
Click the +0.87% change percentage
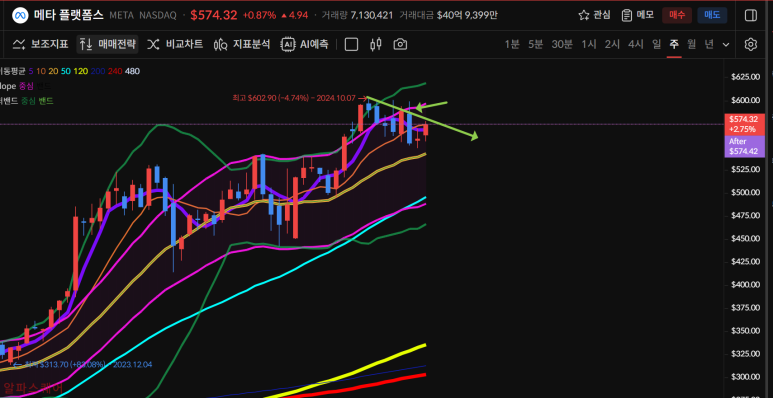(x=259, y=15)
